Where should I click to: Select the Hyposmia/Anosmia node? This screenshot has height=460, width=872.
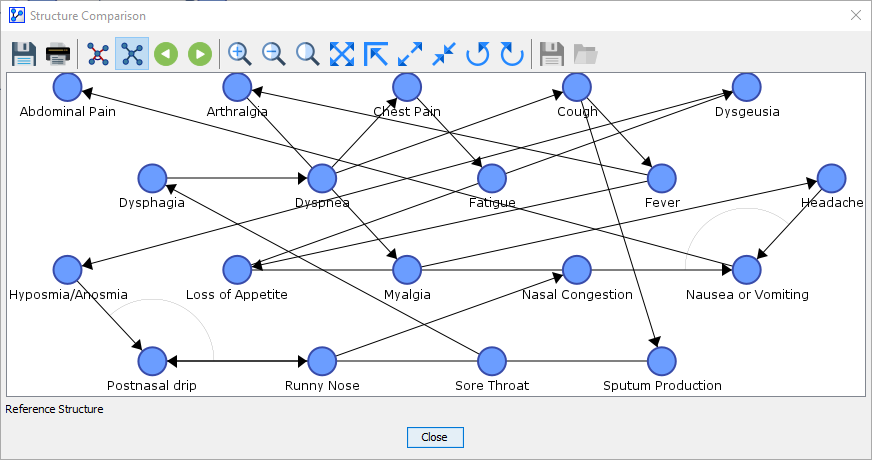point(67,270)
